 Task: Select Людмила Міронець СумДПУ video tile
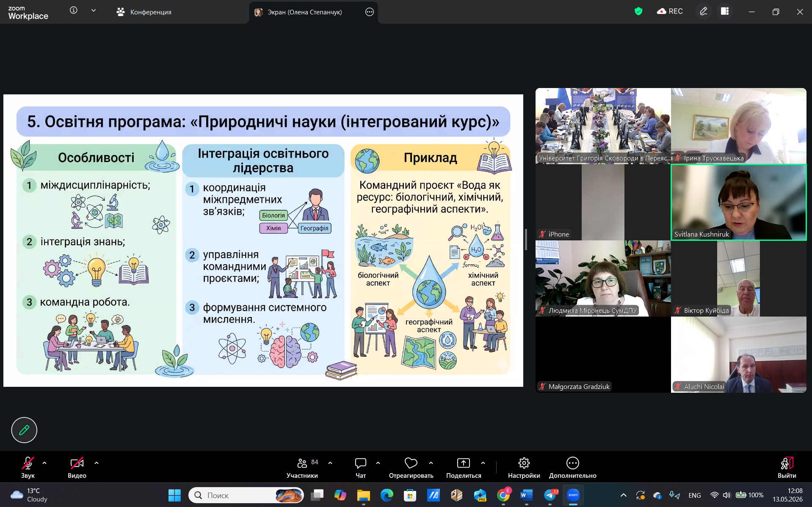(x=603, y=278)
